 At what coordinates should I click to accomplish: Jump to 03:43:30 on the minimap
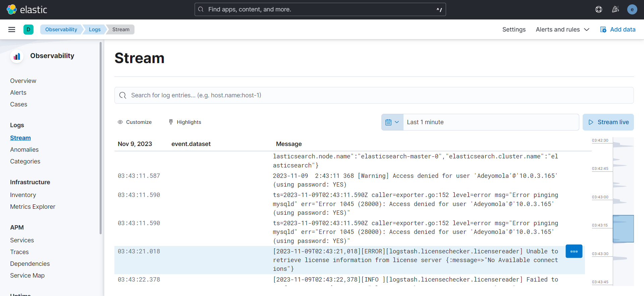point(600,254)
